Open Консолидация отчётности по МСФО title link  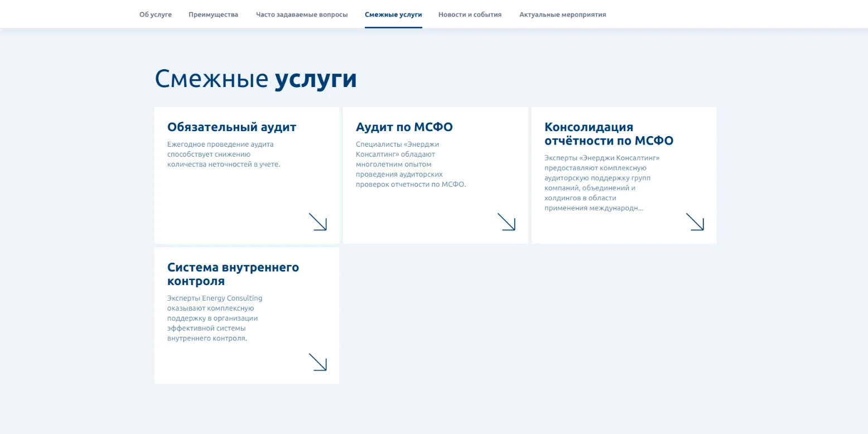click(609, 134)
